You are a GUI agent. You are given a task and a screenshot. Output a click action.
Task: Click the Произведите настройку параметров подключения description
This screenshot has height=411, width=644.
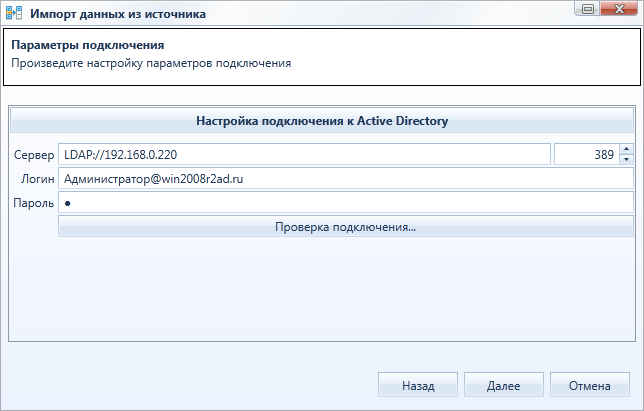click(151, 63)
